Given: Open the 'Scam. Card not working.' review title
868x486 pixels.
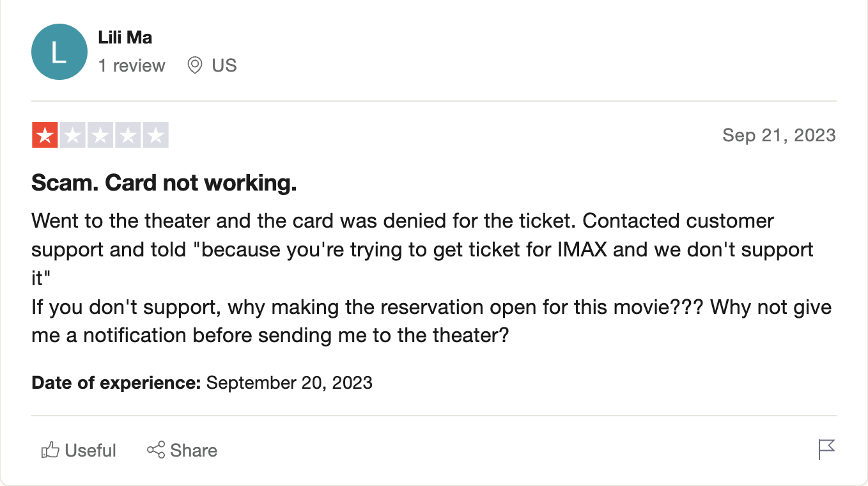Looking at the screenshot, I should [164, 184].
